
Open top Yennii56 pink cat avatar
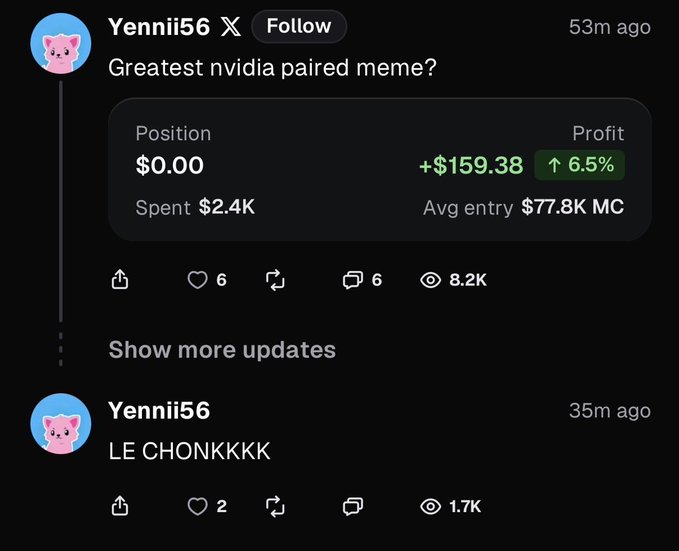click(61, 43)
